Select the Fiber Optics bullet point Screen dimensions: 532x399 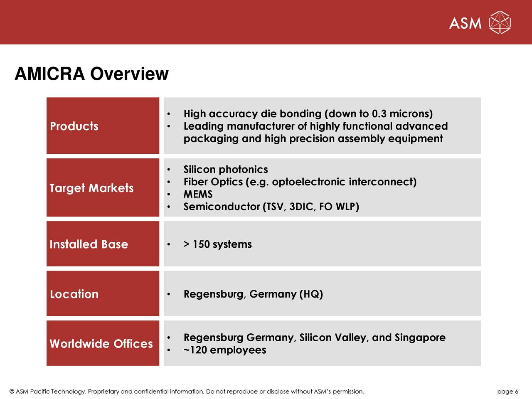[300, 182]
